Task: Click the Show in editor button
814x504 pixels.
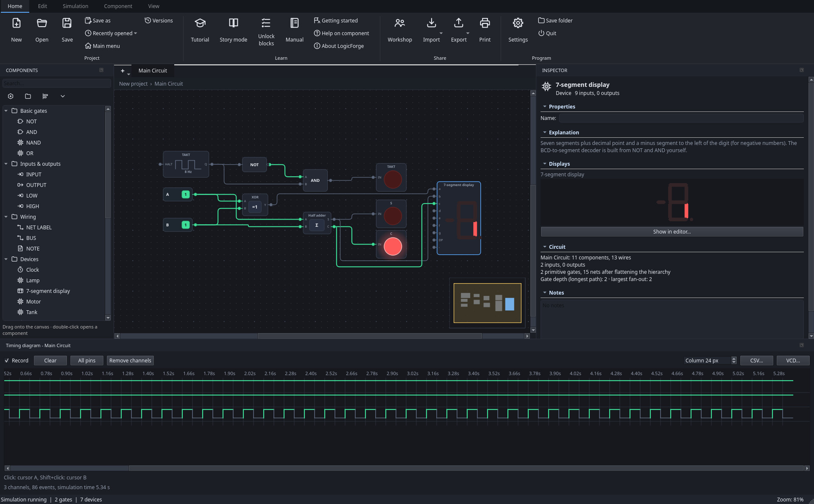Action: click(x=672, y=231)
